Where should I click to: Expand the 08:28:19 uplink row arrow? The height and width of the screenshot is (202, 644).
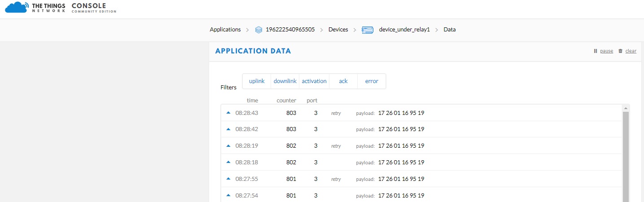pos(228,145)
